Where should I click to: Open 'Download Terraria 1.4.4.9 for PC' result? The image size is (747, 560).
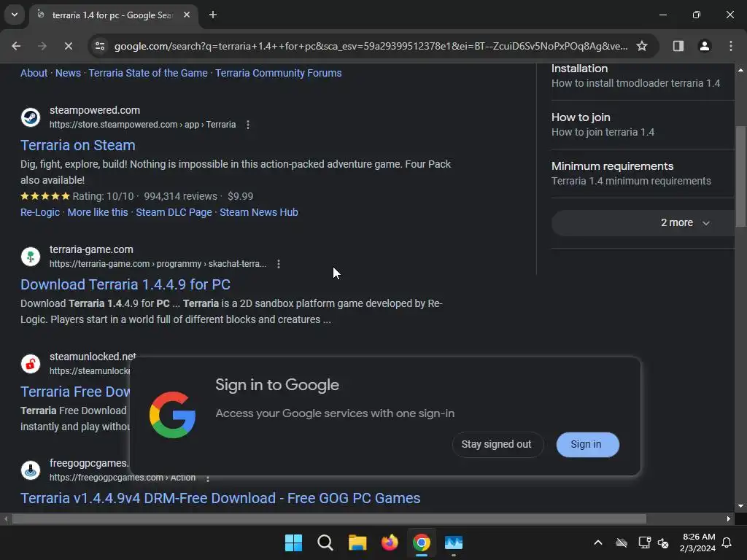pyautogui.click(x=125, y=284)
